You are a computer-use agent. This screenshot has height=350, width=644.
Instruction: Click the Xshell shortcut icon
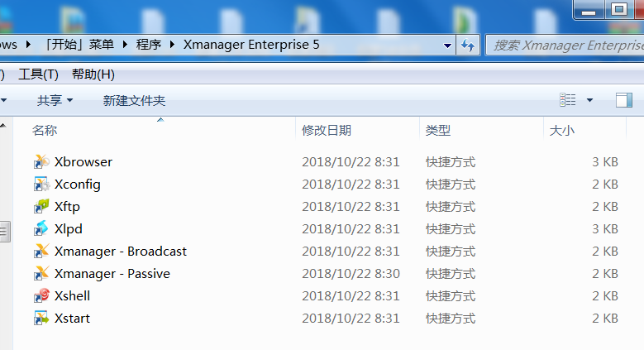[41, 295]
